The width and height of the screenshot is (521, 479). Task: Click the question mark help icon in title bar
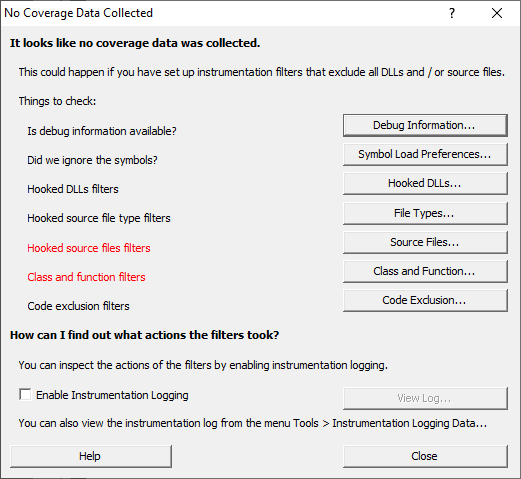452,13
